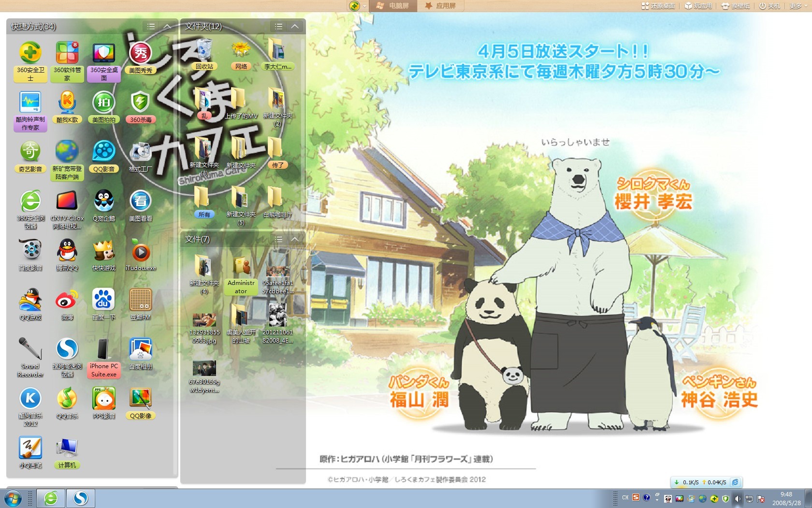Viewport: 812px width, 508px height.
Task: Switch to 电脑屏 tab
Action: 393,6
